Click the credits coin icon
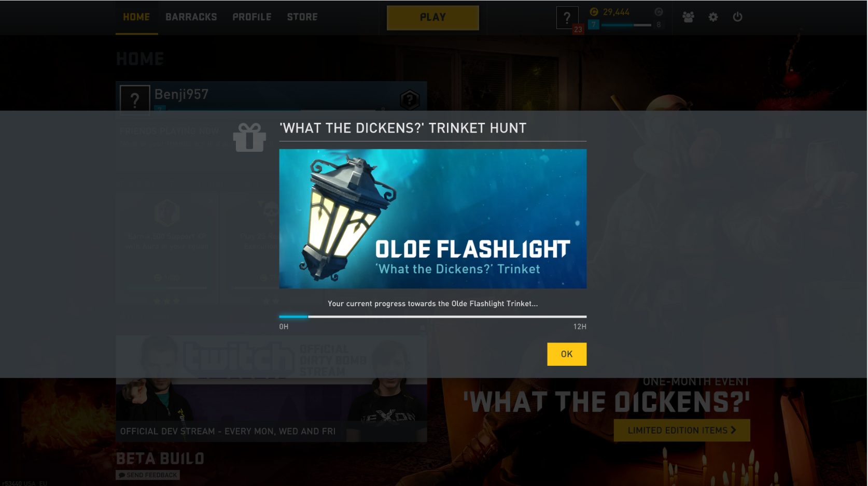The height and width of the screenshot is (486, 868). [594, 12]
